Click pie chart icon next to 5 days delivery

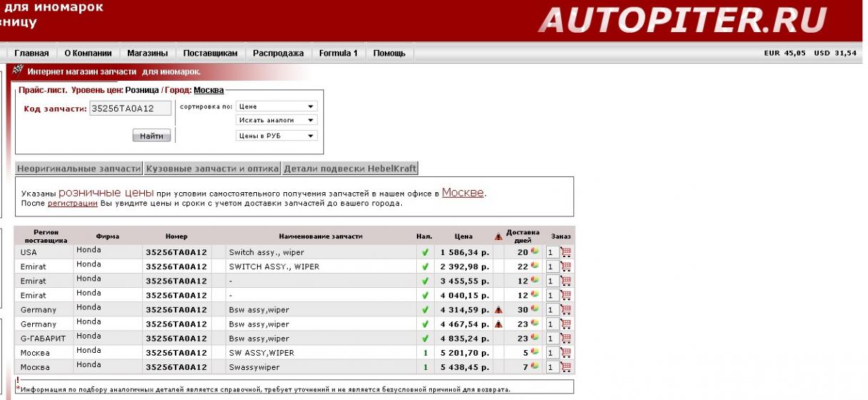pos(535,352)
